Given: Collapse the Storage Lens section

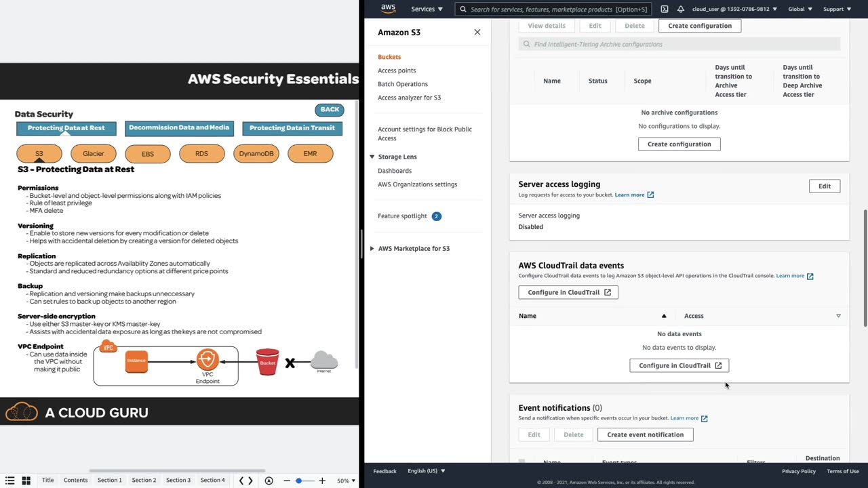Looking at the screenshot, I should (x=372, y=157).
